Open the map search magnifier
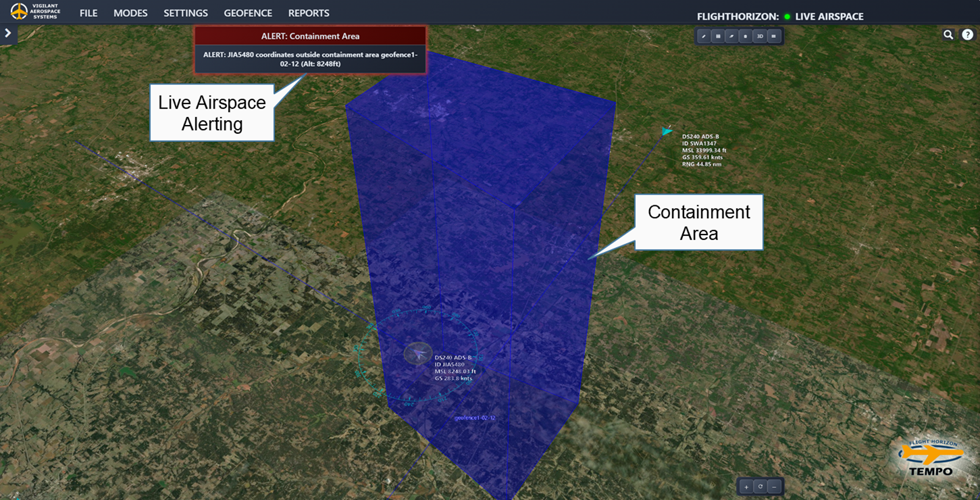Viewport: 980px width, 500px height. point(948,35)
